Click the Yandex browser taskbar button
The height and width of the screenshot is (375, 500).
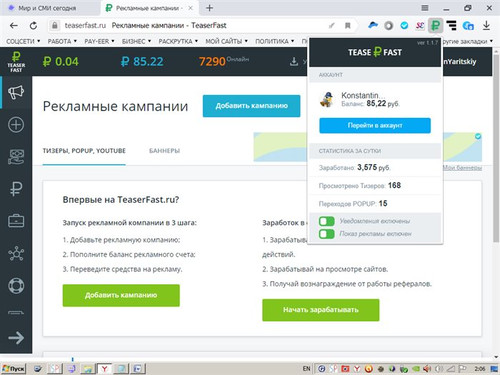coord(104,369)
